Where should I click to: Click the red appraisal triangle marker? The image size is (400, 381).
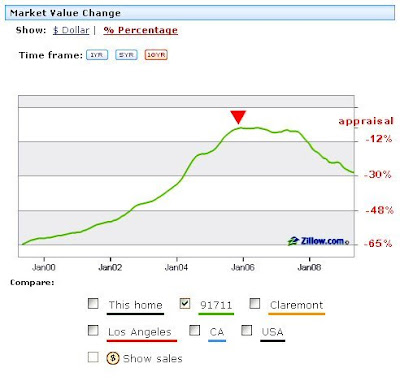(x=238, y=117)
